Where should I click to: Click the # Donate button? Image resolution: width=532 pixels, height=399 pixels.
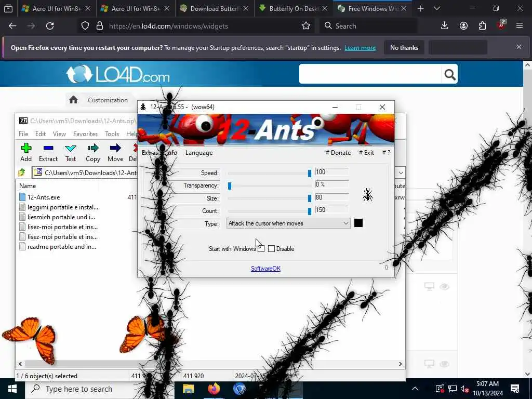pyautogui.click(x=338, y=153)
